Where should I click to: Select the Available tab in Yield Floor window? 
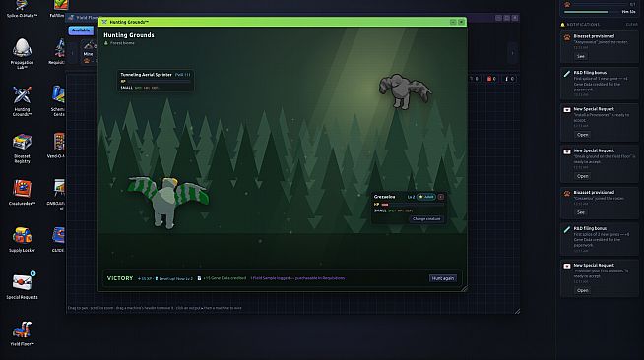tap(81, 30)
